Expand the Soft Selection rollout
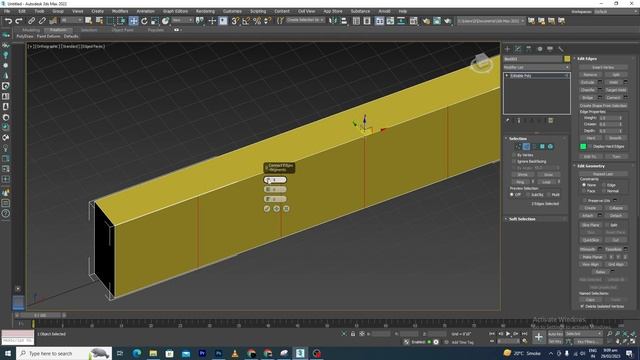 522,219
